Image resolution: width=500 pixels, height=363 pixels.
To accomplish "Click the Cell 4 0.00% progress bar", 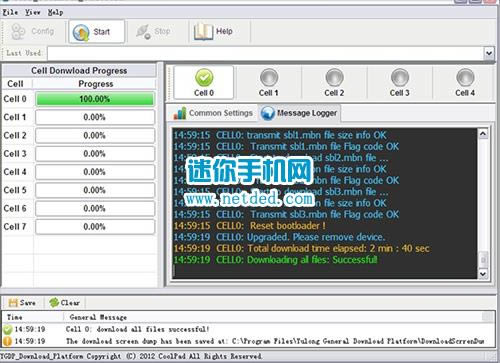I will 95,172.
